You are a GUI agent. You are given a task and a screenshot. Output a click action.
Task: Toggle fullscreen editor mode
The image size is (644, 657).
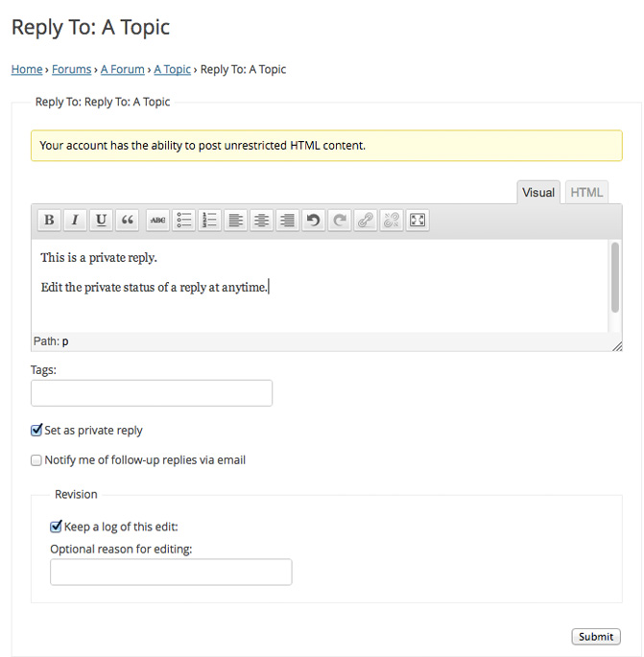point(417,221)
